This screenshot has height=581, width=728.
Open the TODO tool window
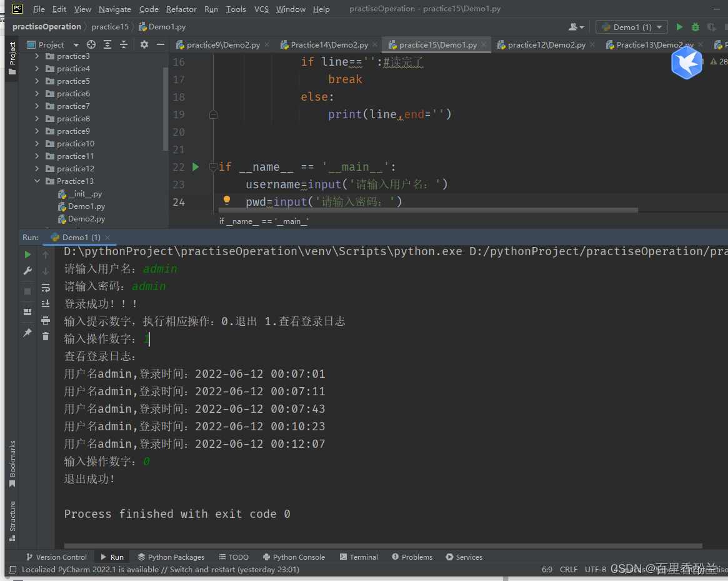tap(234, 557)
